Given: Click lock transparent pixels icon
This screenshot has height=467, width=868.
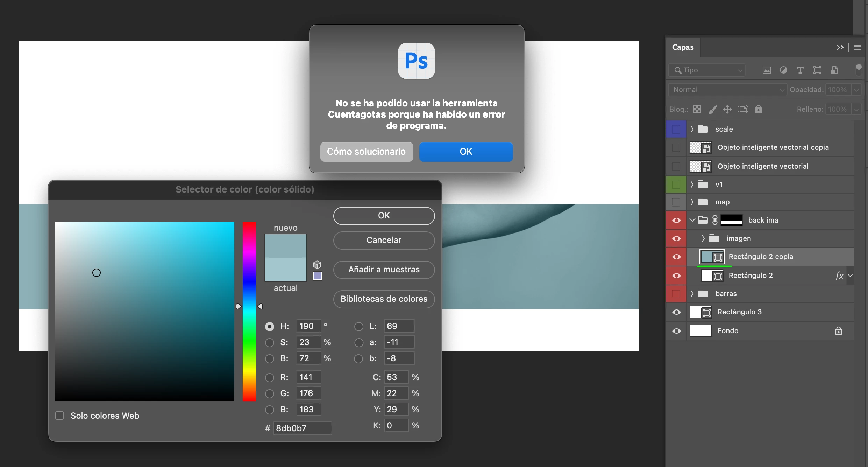Looking at the screenshot, I should tap(697, 109).
